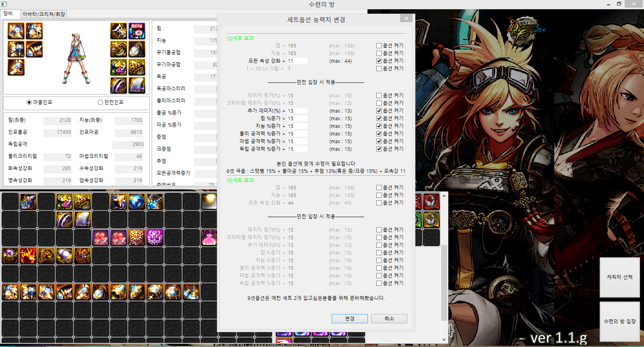
Task: Click the scrollbar down arrow at bottom
Action: coord(444,339)
